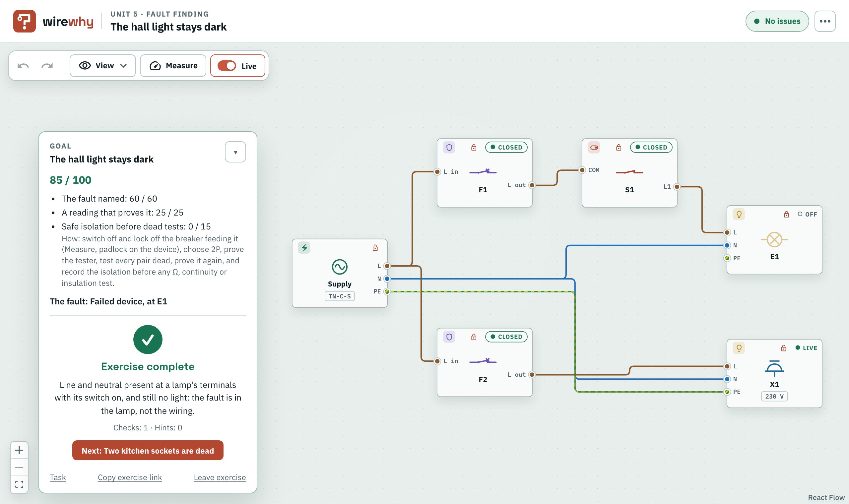The width and height of the screenshot is (849, 504).
Task: Click the F1 breaker shield icon
Action: [x=449, y=148]
